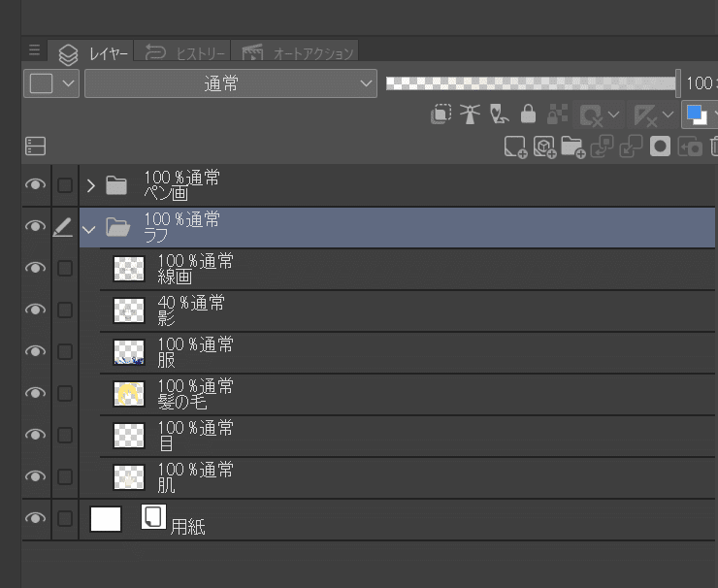Toggle visibility of 影 layer

35,310
